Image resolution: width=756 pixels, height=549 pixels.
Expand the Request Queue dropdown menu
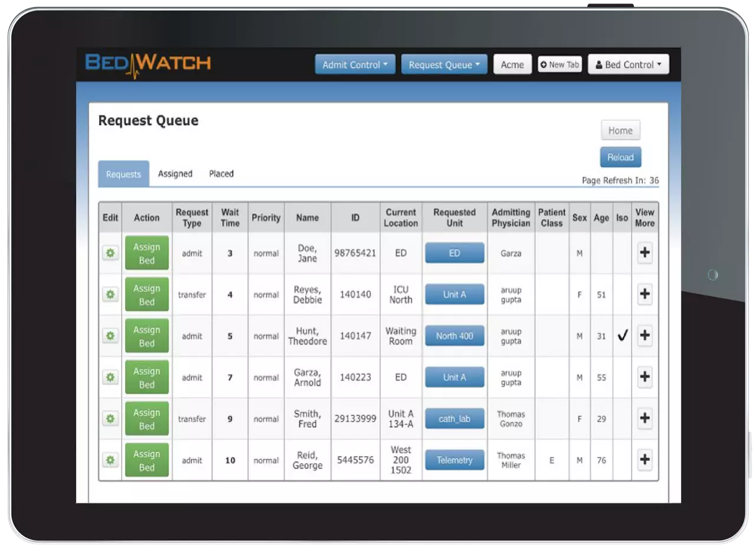(444, 65)
